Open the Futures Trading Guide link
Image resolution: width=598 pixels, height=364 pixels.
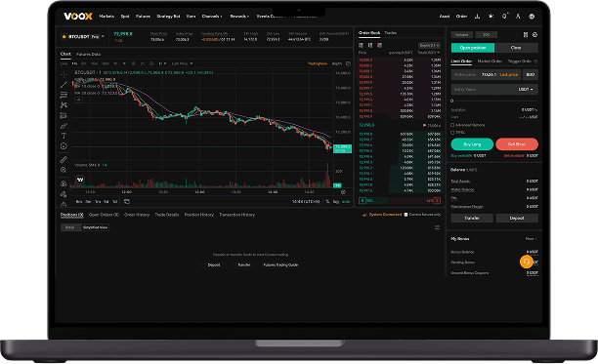pos(280,265)
